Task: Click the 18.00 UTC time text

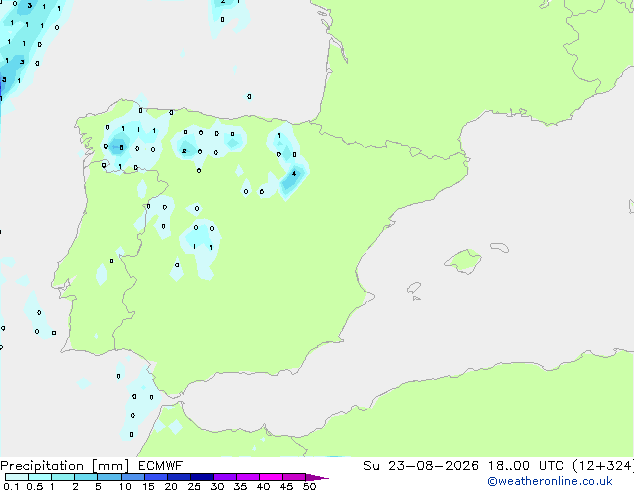Action: pos(526,466)
